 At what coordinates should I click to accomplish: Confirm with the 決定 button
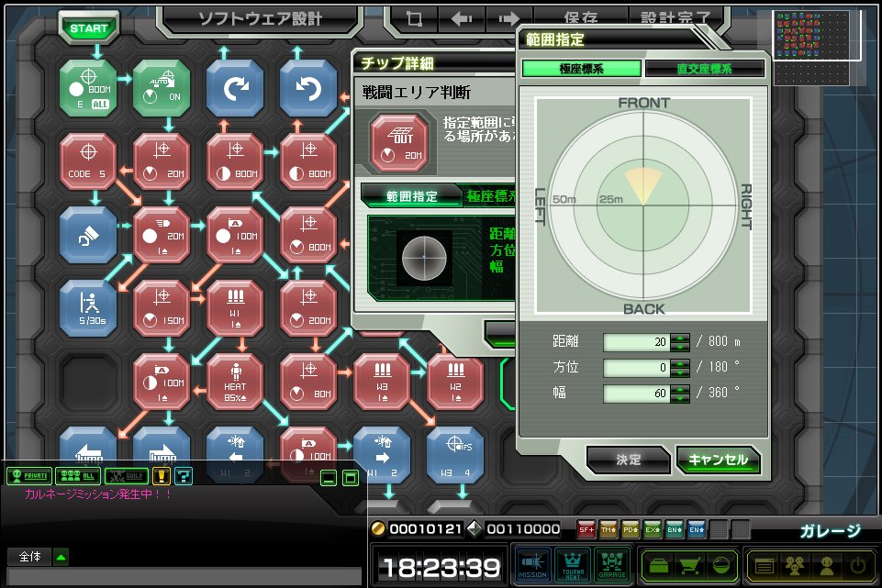click(629, 460)
